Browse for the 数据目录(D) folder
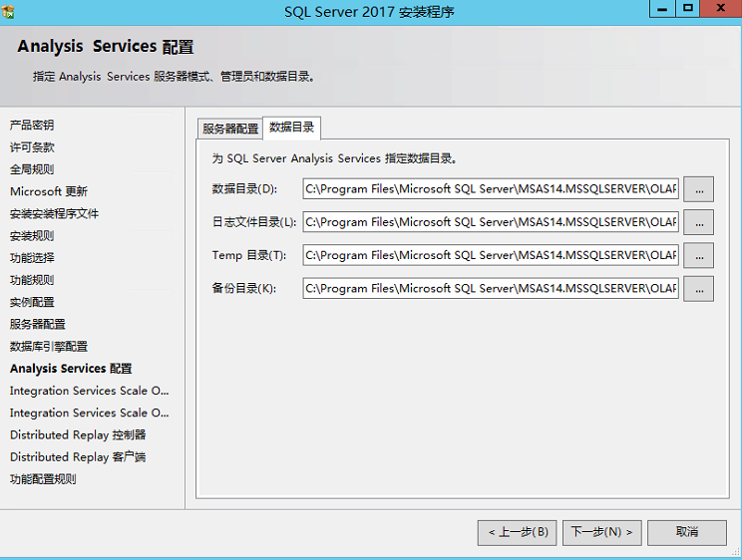Image resolution: width=742 pixels, height=560 pixels. point(698,189)
